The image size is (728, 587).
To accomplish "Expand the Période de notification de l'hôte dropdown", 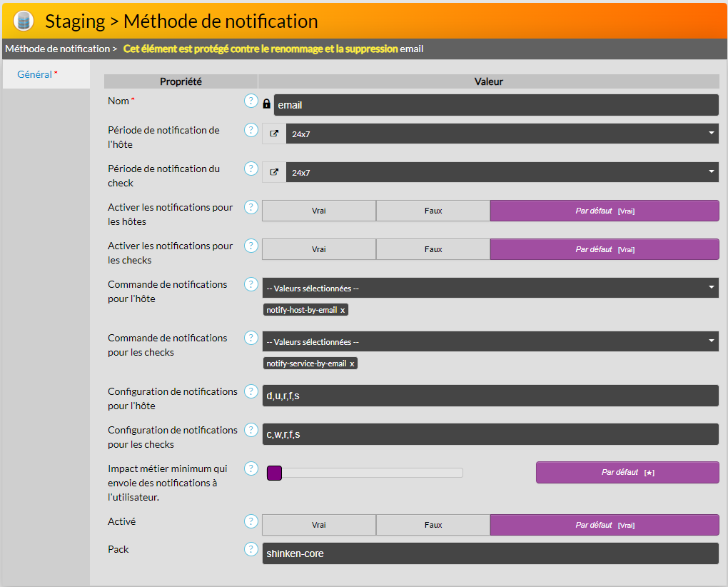I will [x=502, y=134].
